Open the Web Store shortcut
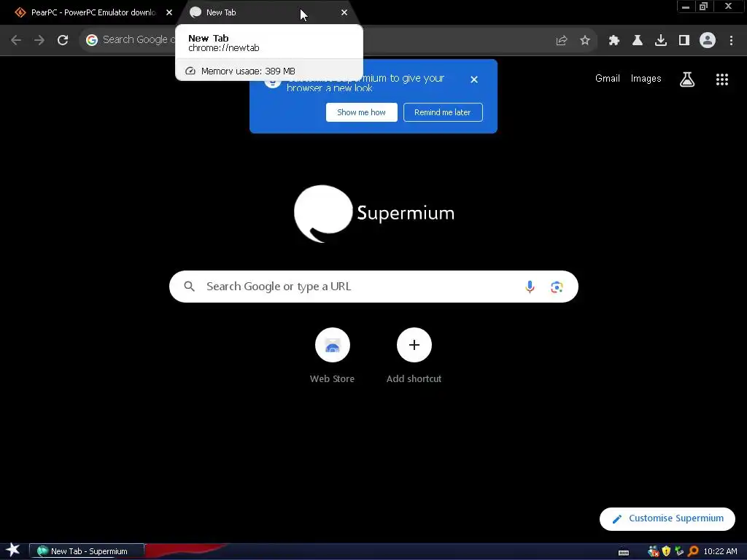747x560 pixels. point(333,356)
